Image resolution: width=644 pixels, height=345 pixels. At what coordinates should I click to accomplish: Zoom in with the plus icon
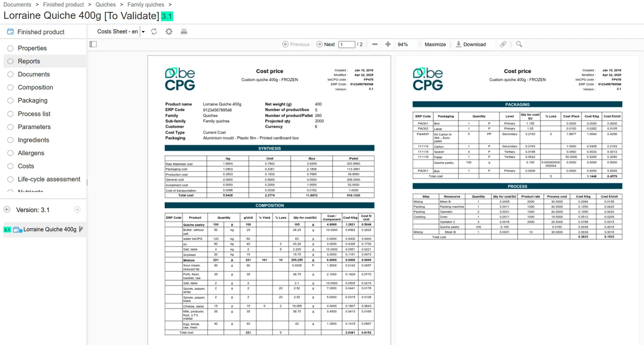click(x=388, y=44)
